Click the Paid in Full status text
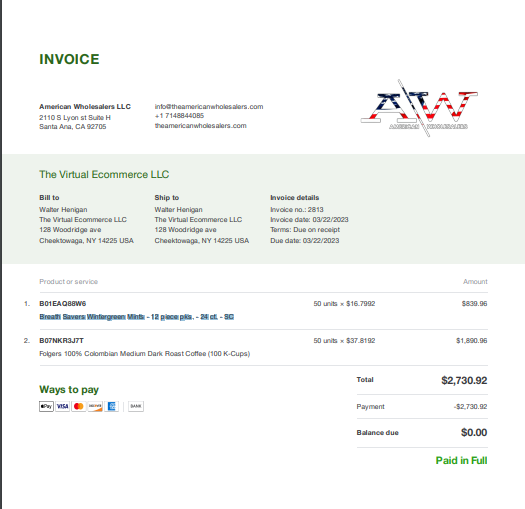Image resolution: width=525 pixels, height=509 pixels. (461, 460)
